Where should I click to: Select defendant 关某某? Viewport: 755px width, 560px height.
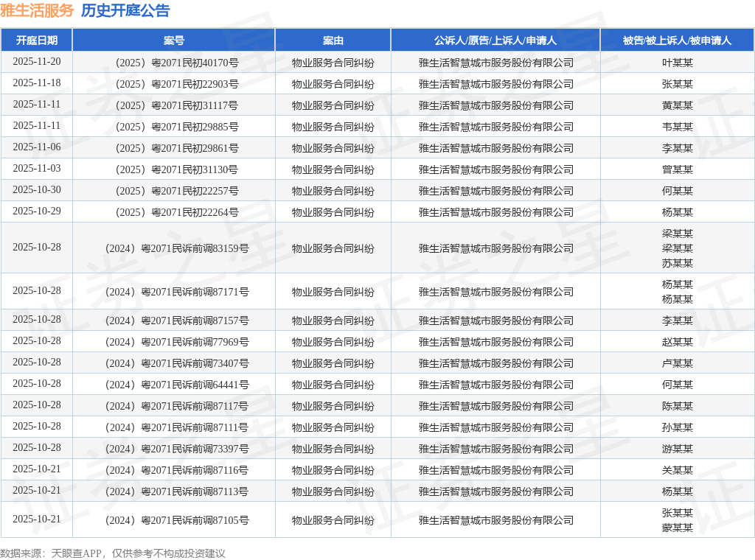click(x=677, y=471)
